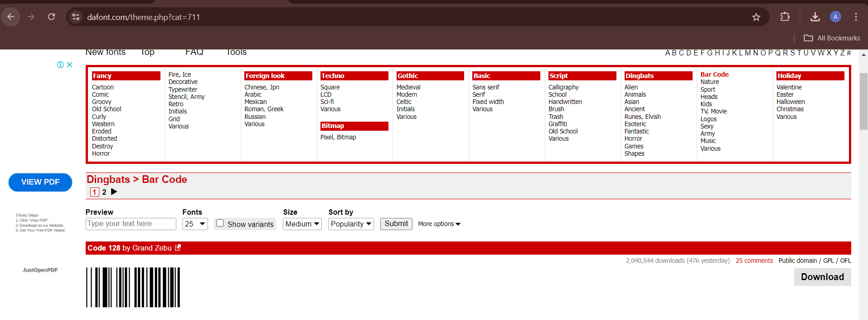Open the Chrome three-dot menu
Screen dimensions: 868x320
point(856,17)
